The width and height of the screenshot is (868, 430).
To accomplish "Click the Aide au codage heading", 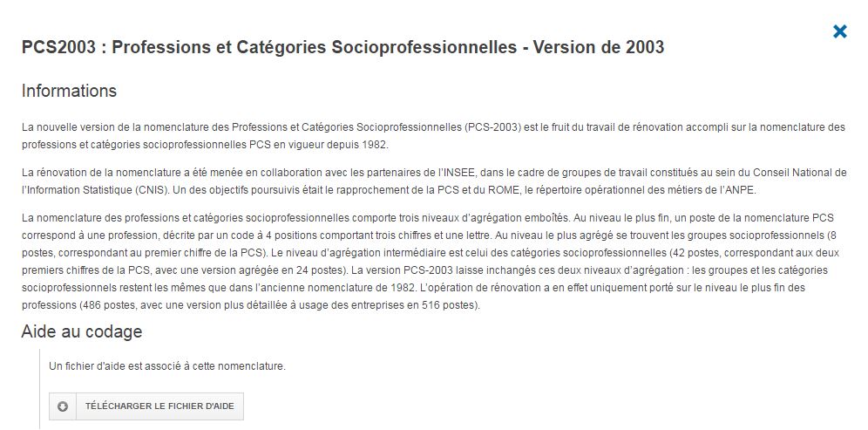I will tap(82, 331).
